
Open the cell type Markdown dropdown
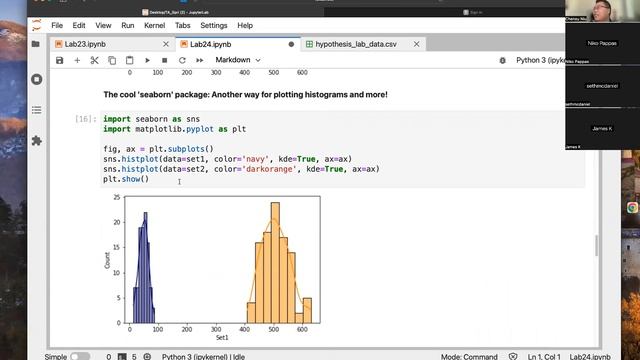(x=238, y=60)
